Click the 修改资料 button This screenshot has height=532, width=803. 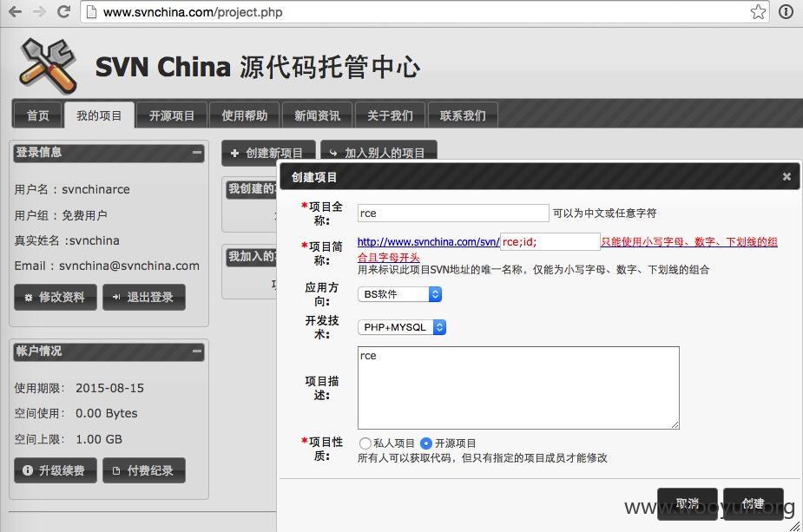[56, 297]
